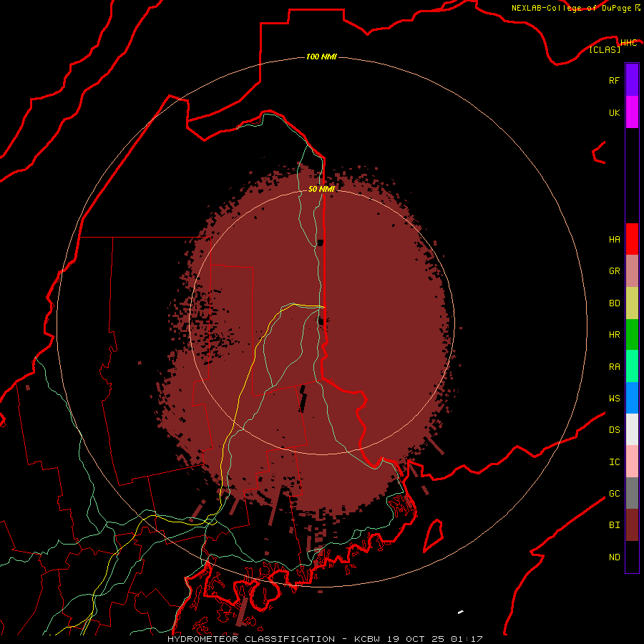The image size is (644, 644).
Task: Click the WS blue legend color swatch
Action: [x=632, y=398]
